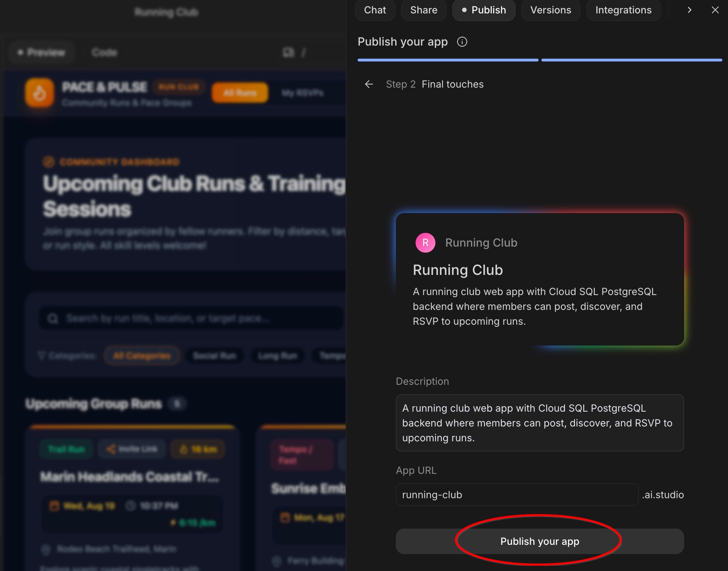Click the orange Pace & Pulse logo icon
728x571 pixels.
tap(40, 93)
